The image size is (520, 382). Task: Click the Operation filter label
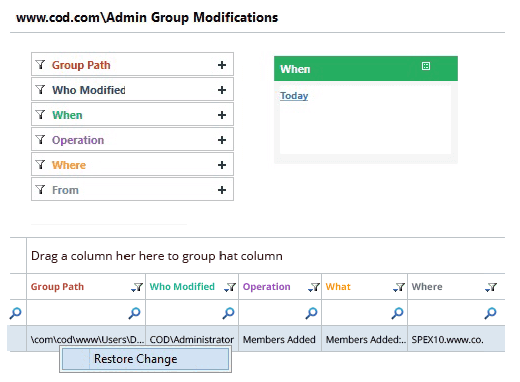[78, 140]
